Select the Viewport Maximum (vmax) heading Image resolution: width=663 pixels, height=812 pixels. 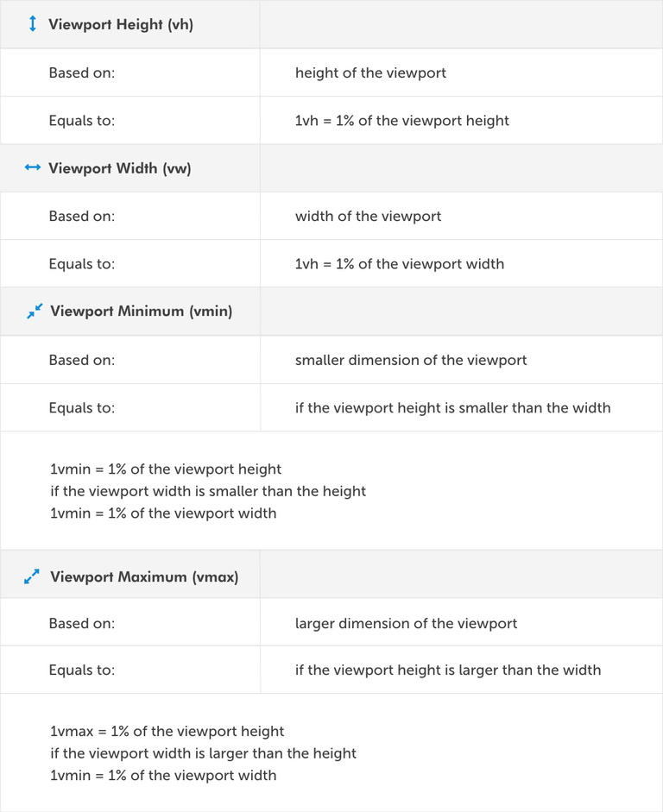coord(144,576)
